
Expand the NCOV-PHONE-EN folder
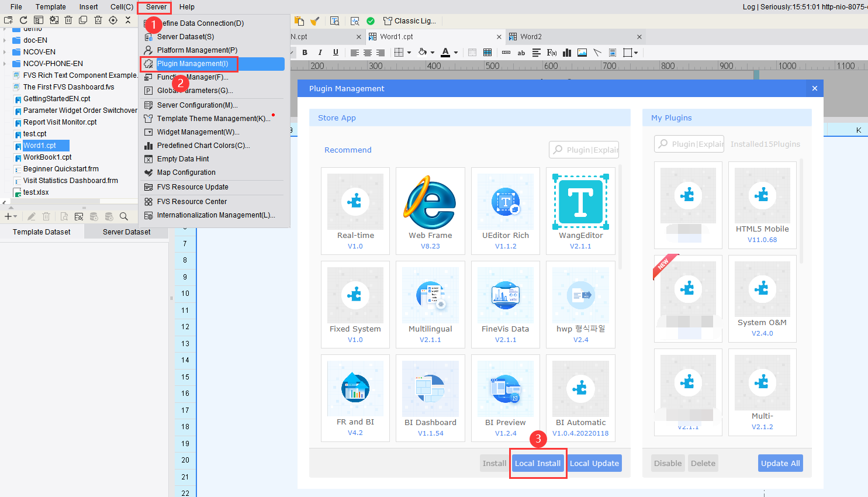point(5,64)
